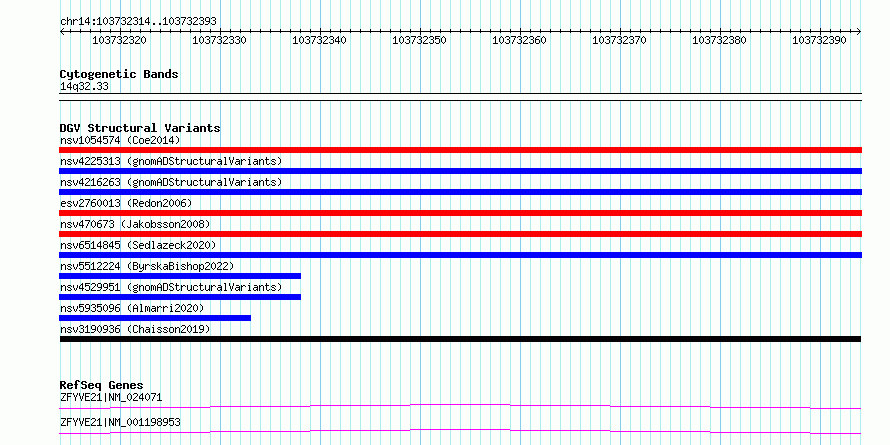Click ruler position 103732350
890x445 pixels.
coord(419,40)
